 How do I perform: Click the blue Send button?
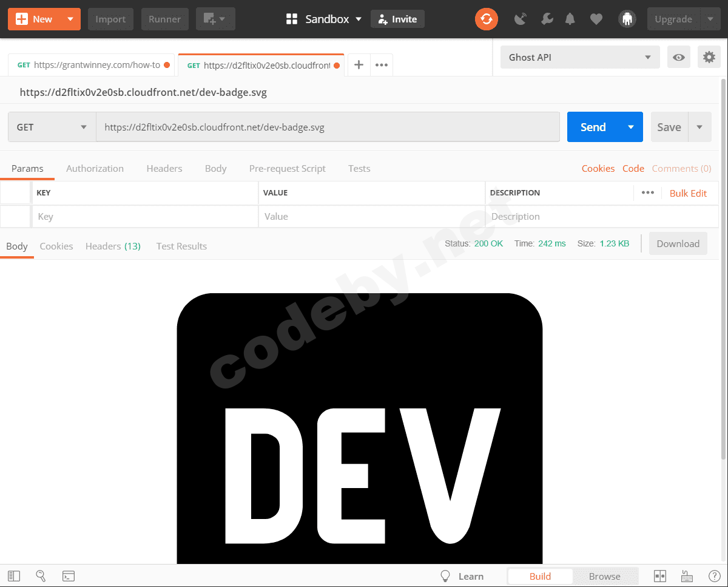[x=593, y=127]
